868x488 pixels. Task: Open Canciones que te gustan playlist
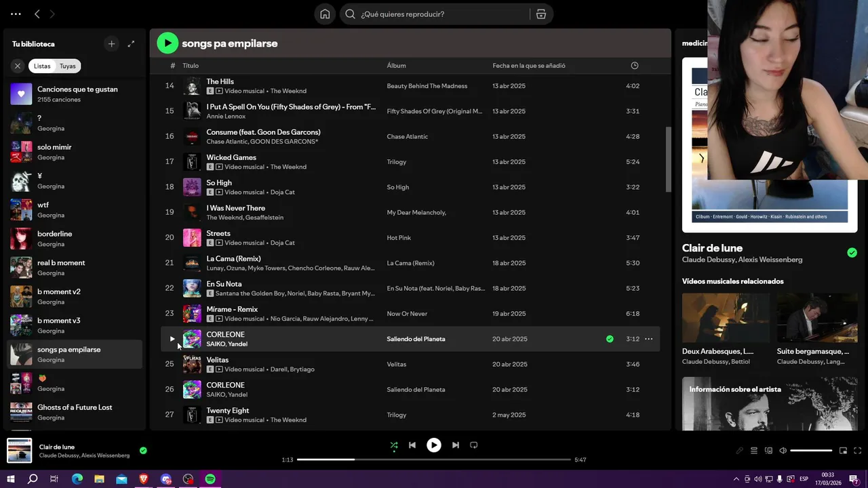coord(75,94)
